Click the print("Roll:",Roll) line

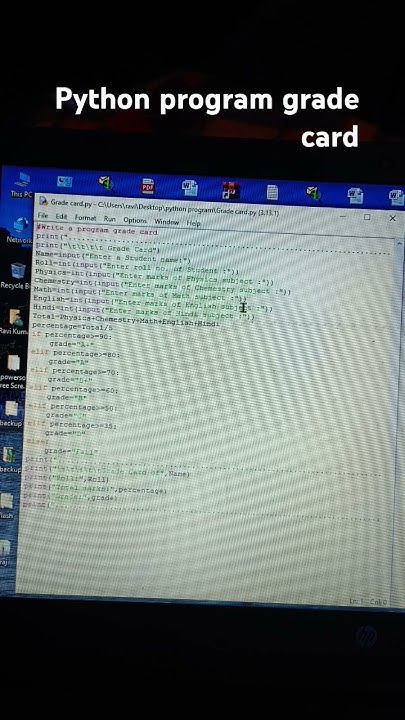(x=67, y=479)
